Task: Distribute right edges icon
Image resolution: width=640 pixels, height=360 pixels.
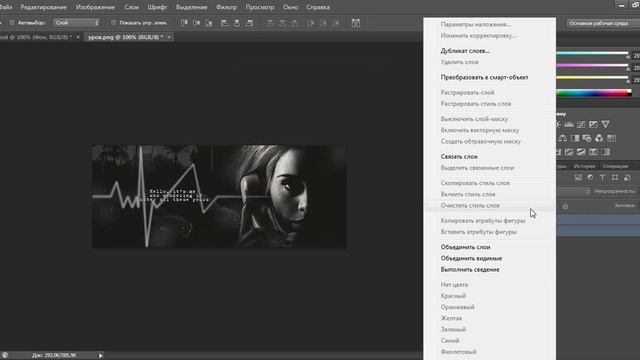Action: [x=335, y=23]
